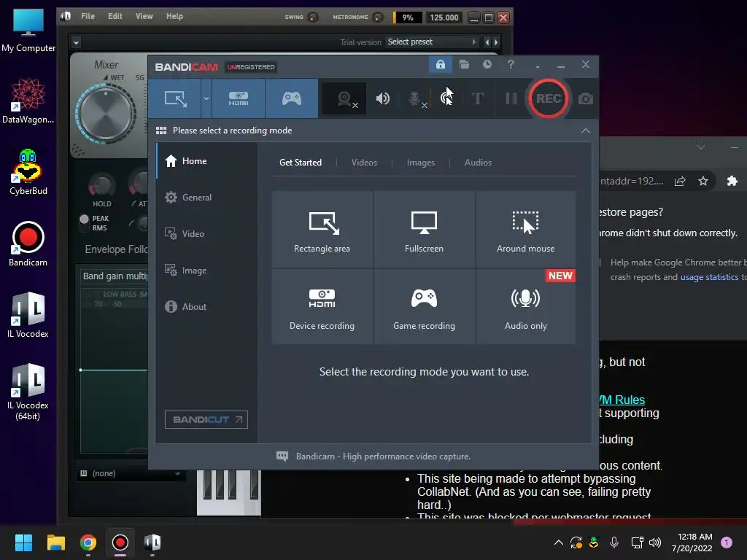This screenshot has height=560, width=747.
Task: Open output folder icon in Bandicam title bar
Action: coord(464,64)
